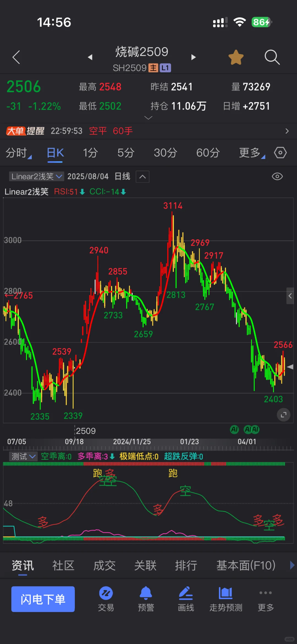Open the 更多 period dropdown
Image resolution: width=297 pixels, height=644 pixels.
(x=252, y=153)
